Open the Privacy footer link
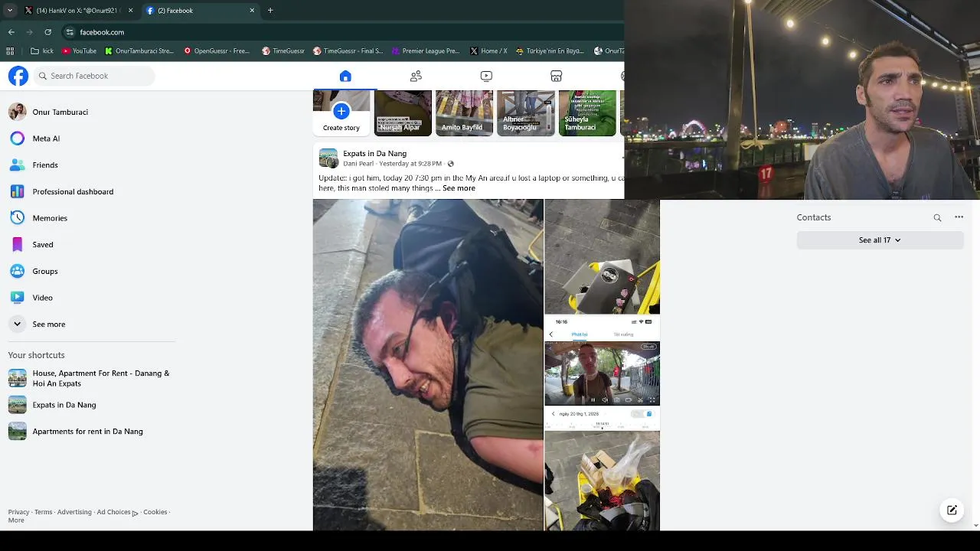The image size is (980, 551). 18,512
